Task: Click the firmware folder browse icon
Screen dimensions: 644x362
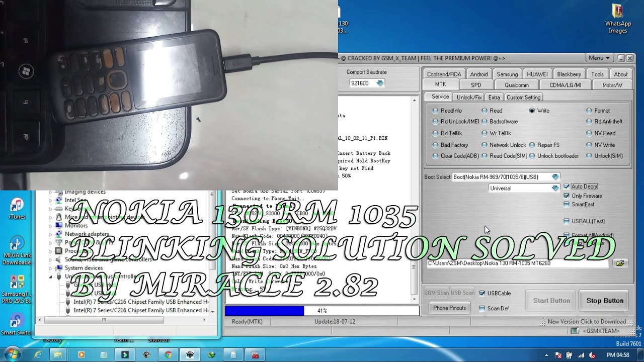Action: (620, 263)
